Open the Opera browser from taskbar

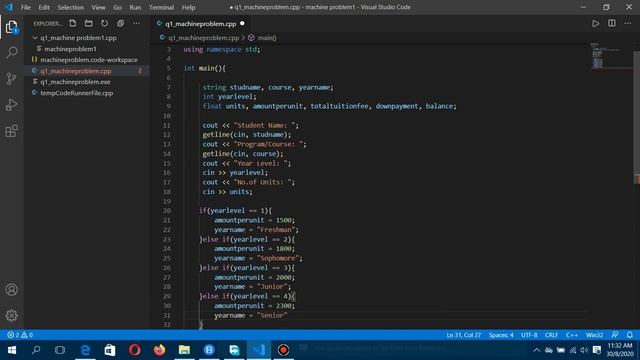click(x=135, y=350)
